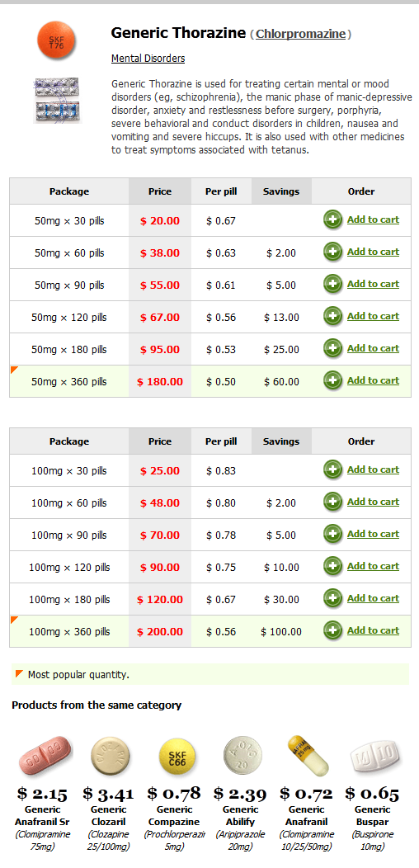Click the orange Thorazine pill image

pyautogui.click(x=56, y=42)
